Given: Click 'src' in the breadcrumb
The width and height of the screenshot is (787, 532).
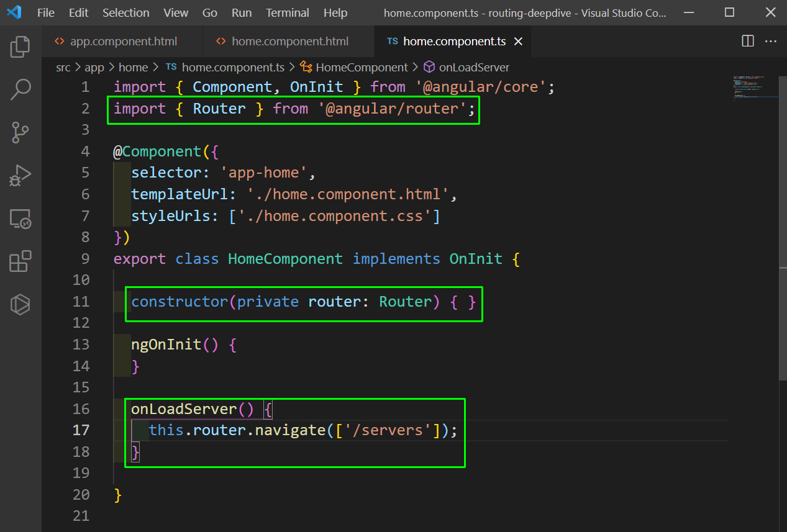Looking at the screenshot, I should (x=63, y=67).
